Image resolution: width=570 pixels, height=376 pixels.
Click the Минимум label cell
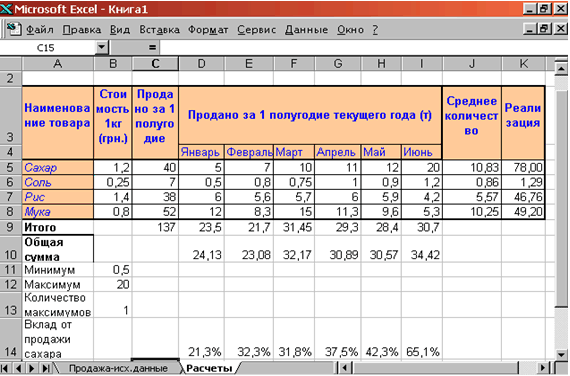(58, 270)
